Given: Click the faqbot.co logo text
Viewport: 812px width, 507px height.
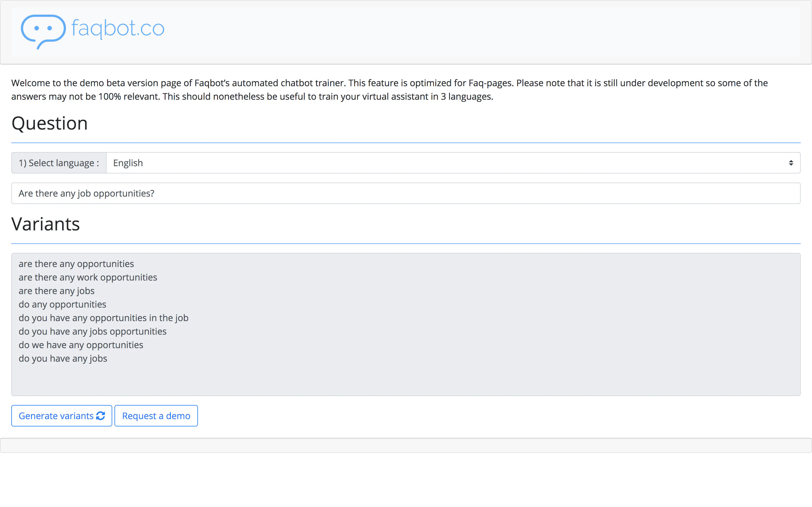Looking at the screenshot, I should 118,28.
